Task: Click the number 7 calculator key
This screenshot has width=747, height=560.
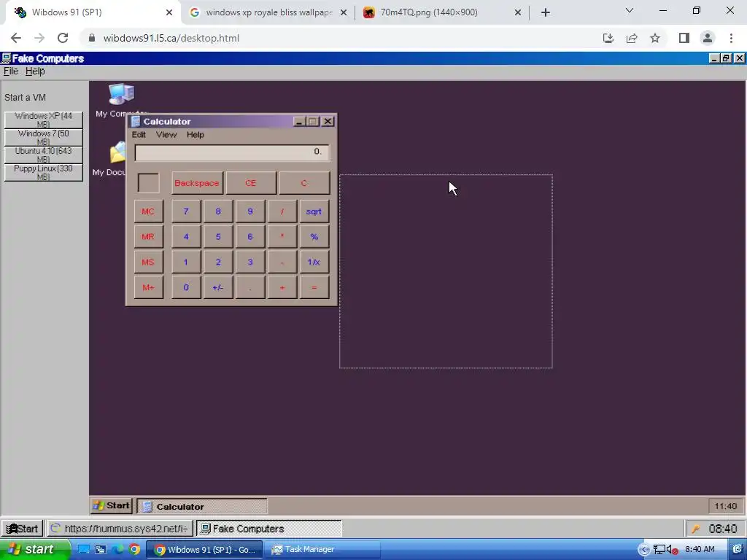Action: 186,211
